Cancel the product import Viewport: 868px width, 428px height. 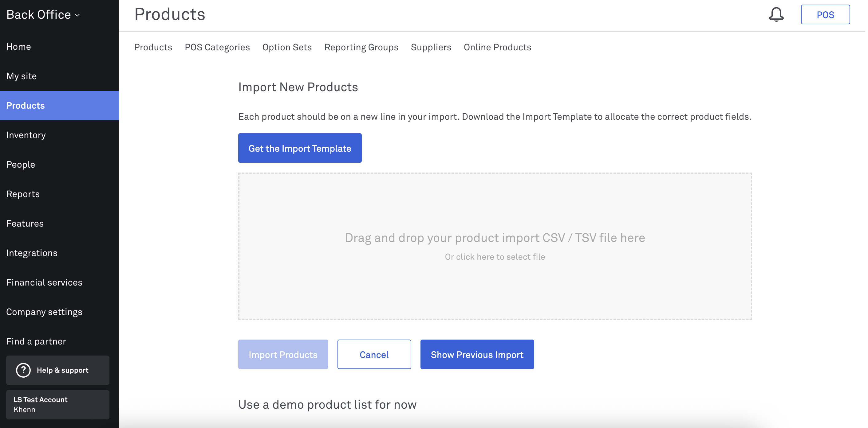coord(374,354)
